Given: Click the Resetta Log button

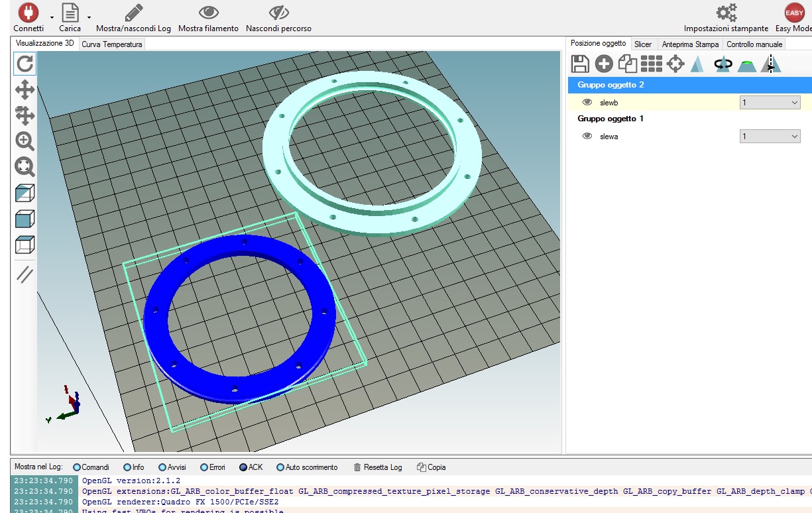Looking at the screenshot, I should tap(378, 467).
